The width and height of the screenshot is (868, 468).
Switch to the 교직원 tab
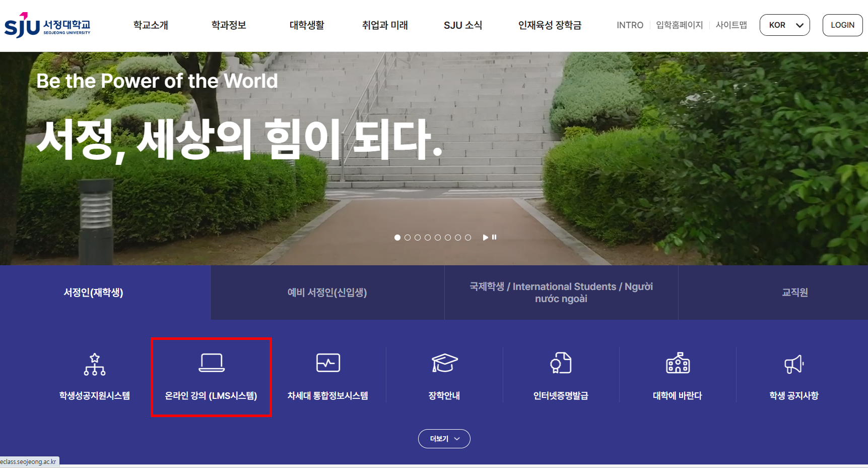(794, 292)
